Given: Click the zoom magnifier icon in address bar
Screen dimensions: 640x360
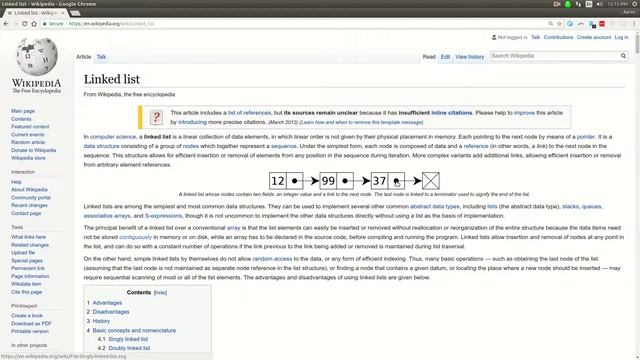Looking at the screenshot, I should [x=551, y=24].
